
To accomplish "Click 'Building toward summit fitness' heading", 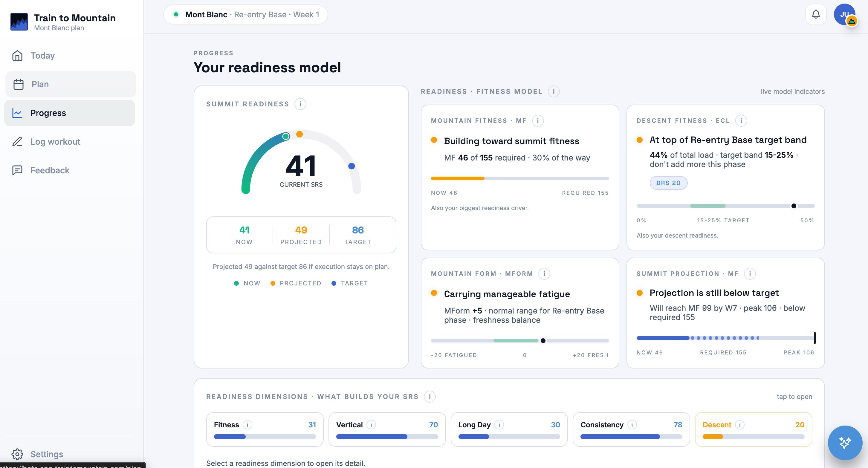I will click(511, 141).
